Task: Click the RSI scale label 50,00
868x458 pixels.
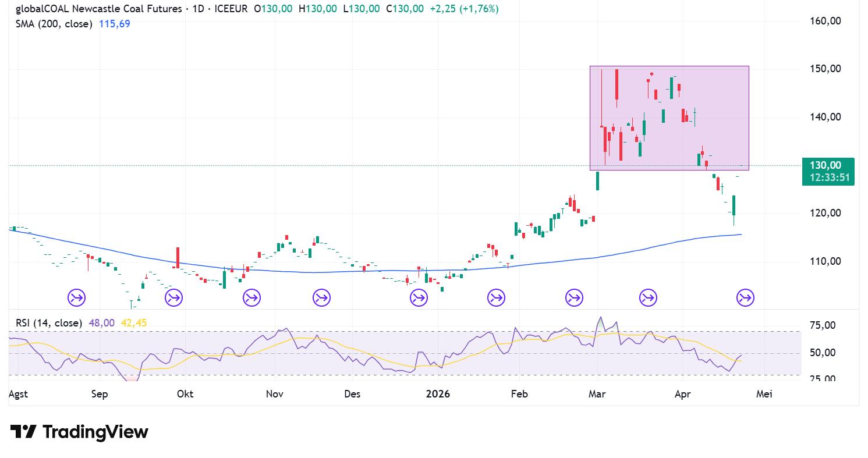Action: 823,353
